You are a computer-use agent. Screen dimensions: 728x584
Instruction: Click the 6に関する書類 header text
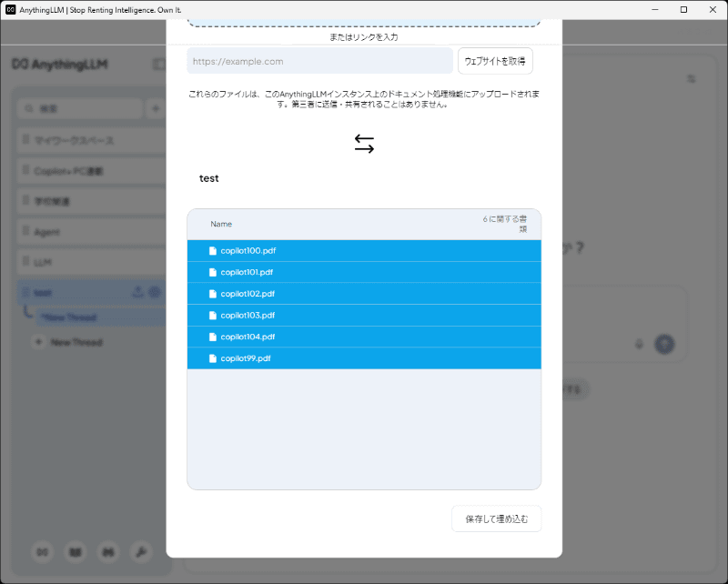coord(505,224)
